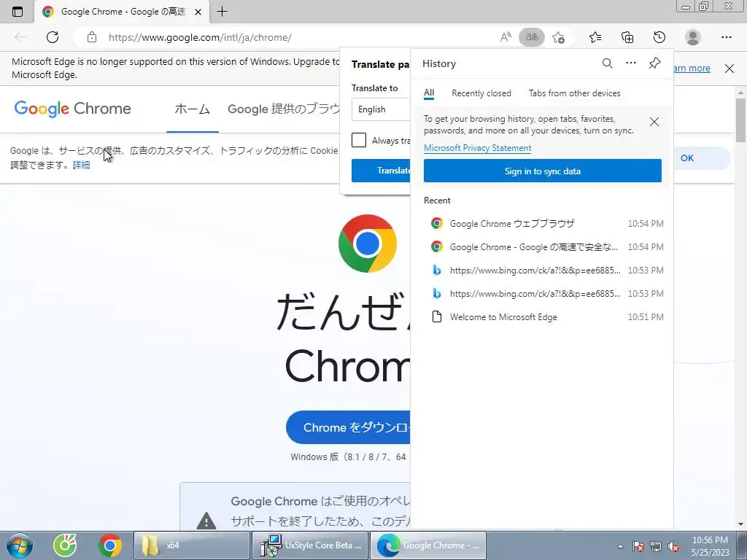The height and width of the screenshot is (560, 747).
Task: Open the 詳細 cookie details link
Action: tap(82, 166)
